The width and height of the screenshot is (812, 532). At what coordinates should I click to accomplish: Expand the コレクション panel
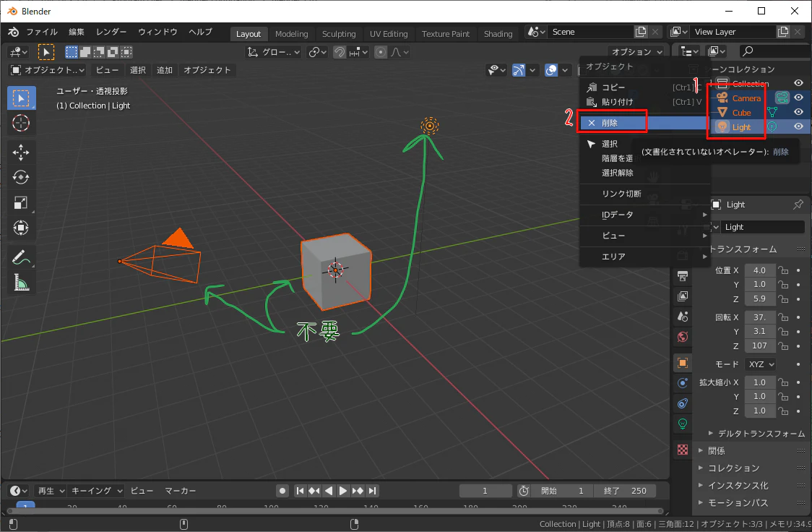729,468
